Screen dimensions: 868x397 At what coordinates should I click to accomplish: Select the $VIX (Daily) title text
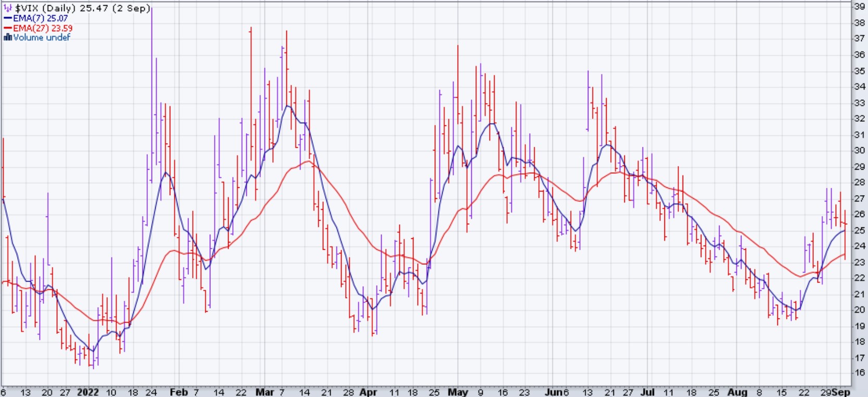tap(46, 8)
